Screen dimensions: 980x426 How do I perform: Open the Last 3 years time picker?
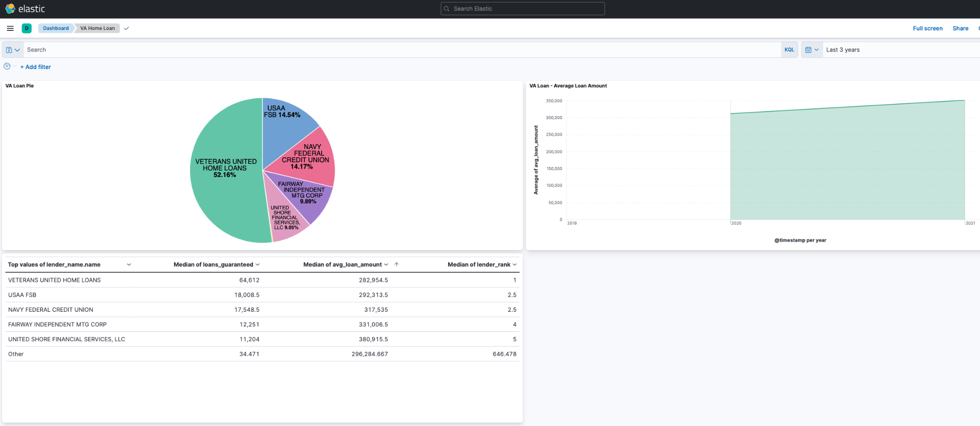tap(901, 50)
